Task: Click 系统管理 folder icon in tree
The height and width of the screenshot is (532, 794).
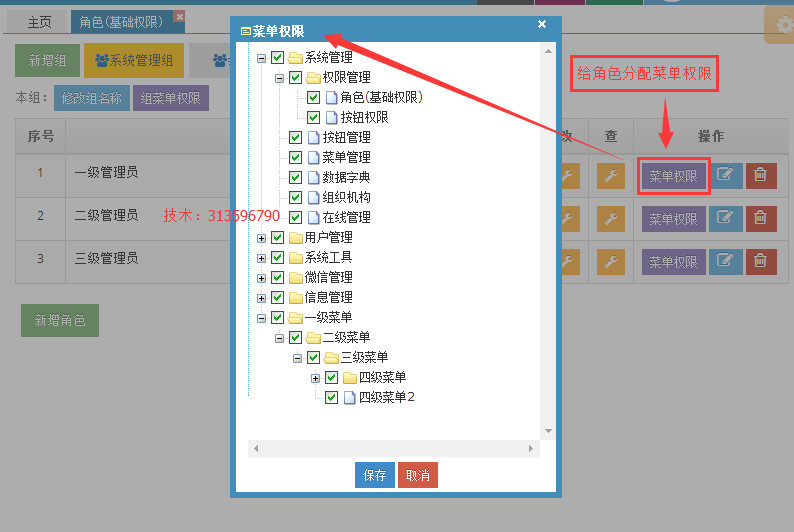Action: point(295,58)
